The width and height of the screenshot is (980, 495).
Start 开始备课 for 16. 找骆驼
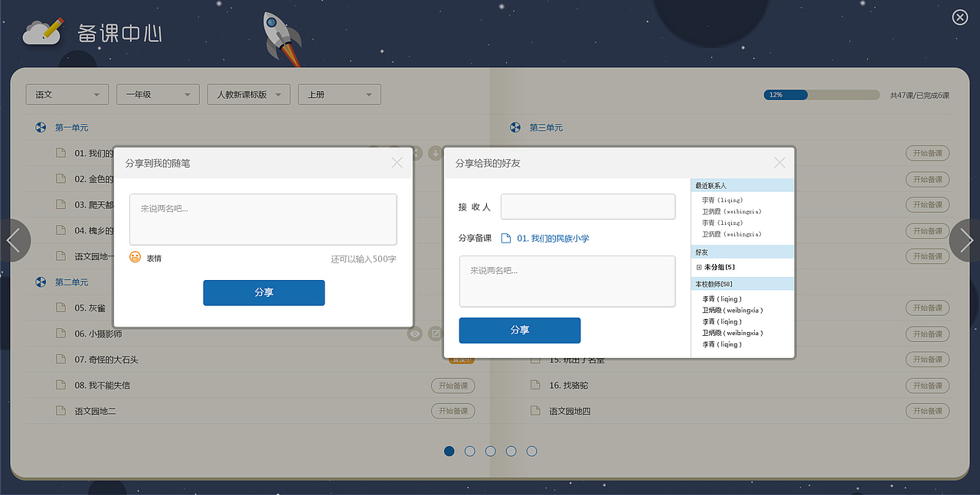(x=927, y=386)
